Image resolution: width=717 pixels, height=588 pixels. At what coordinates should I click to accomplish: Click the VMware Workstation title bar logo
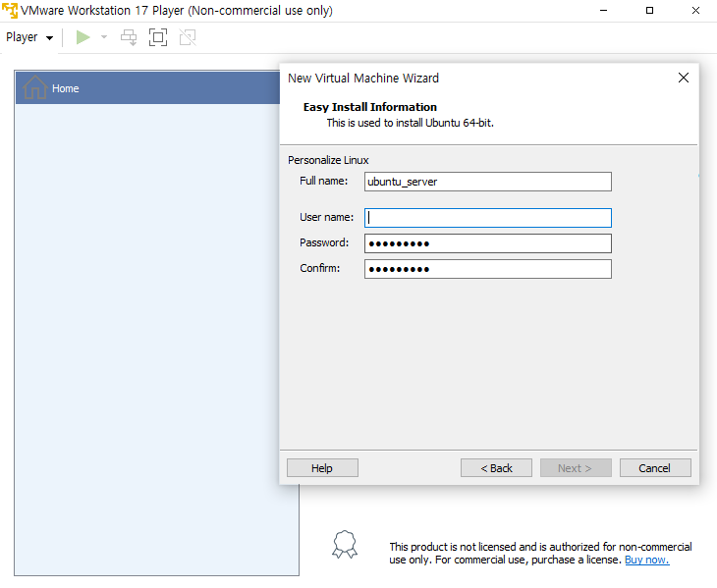click(10, 10)
